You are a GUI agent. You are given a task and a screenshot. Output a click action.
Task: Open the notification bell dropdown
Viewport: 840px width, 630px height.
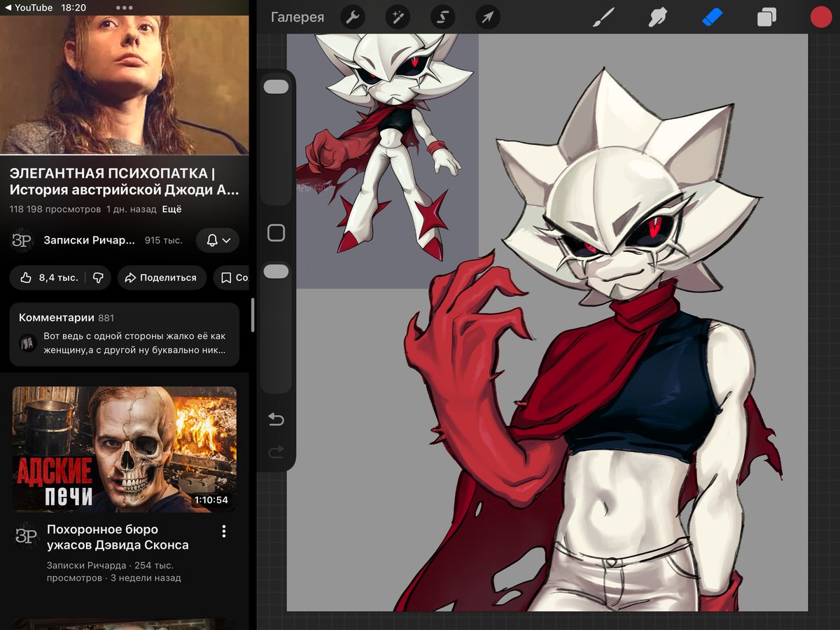[218, 240]
